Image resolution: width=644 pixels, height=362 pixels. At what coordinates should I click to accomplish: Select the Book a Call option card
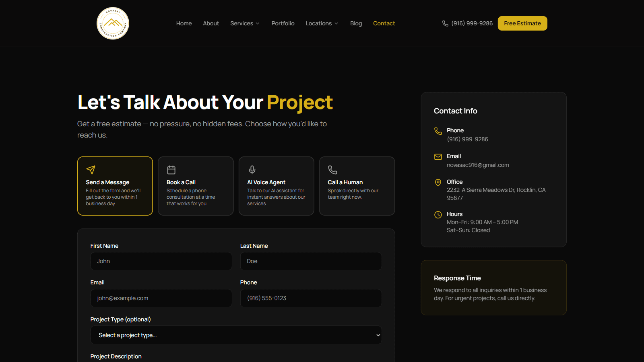196,186
